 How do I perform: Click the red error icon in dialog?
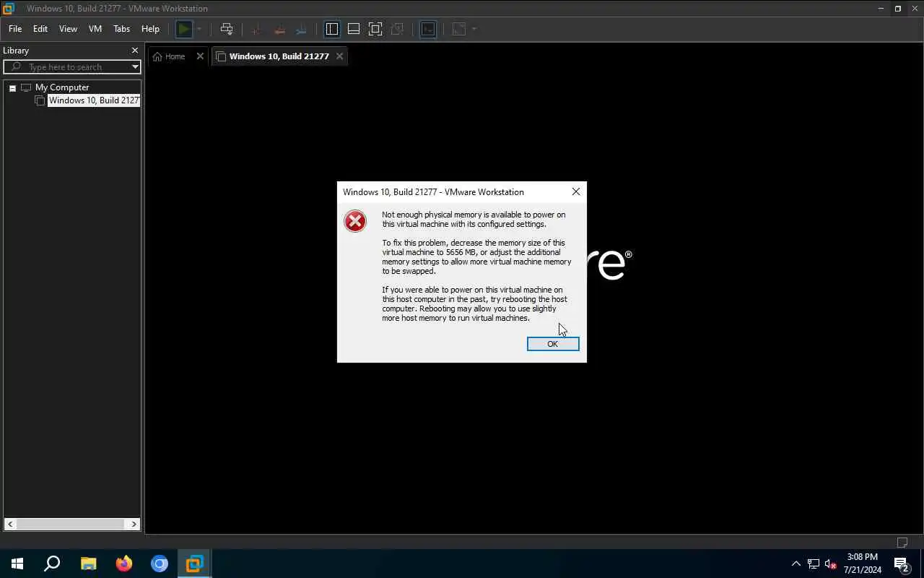(x=355, y=221)
